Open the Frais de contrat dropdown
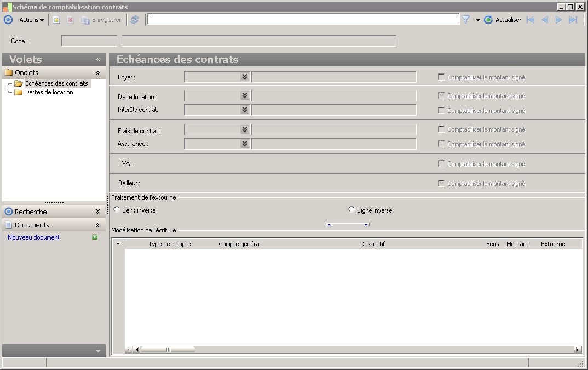588x370 pixels. coord(245,129)
